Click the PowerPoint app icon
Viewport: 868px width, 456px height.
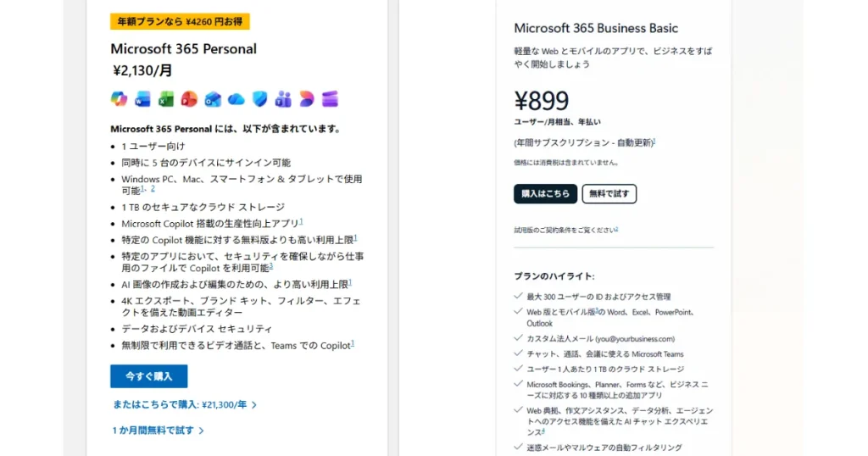189,99
